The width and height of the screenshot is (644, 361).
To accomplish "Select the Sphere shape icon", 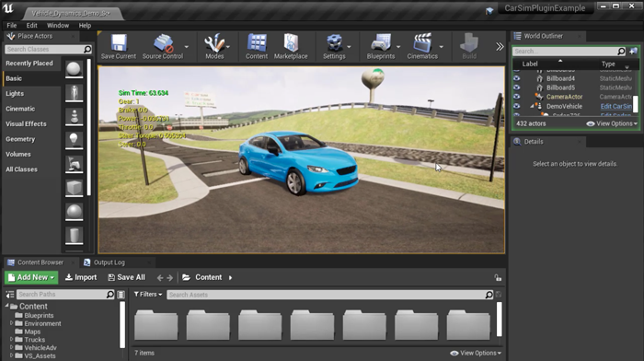I will click(74, 212).
